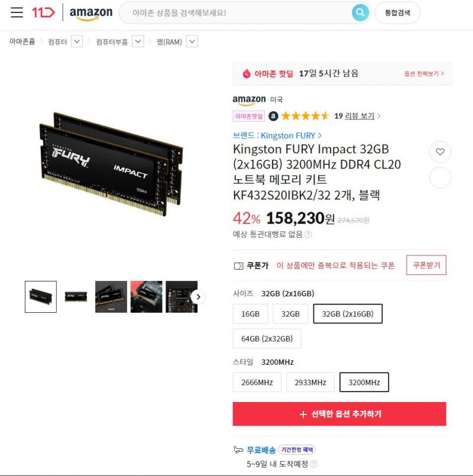Click the help icon beside 도착예정
The width and height of the screenshot is (473, 476).
tap(314, 464)
